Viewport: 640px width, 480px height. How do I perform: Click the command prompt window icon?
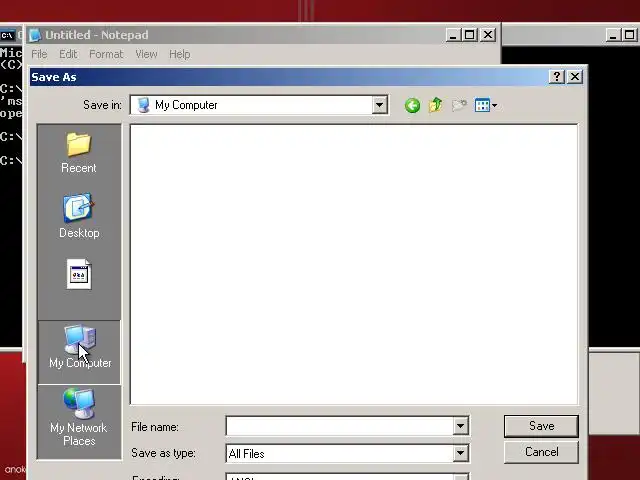tap(7, 35)
